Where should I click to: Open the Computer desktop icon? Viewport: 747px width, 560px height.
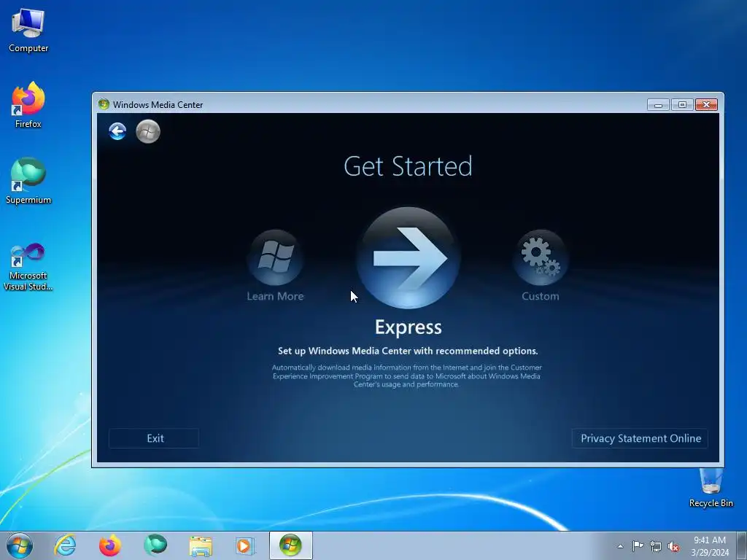pyautogui.click(x=28, y=31)
